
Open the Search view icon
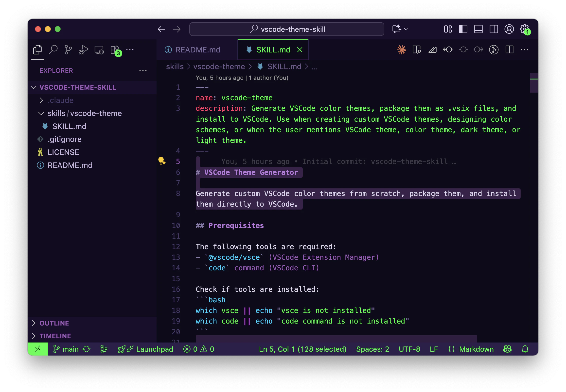(53, 50)
